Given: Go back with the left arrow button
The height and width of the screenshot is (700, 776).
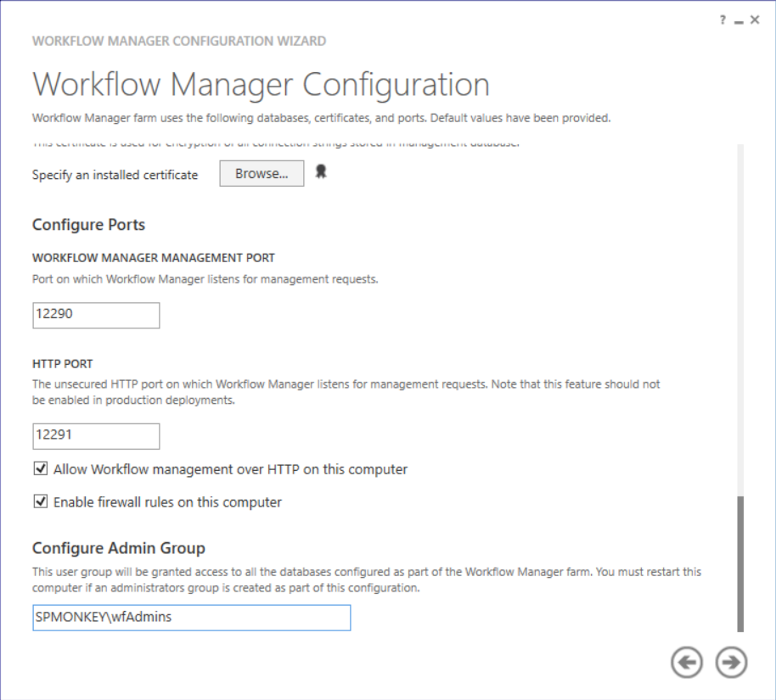Looking at the screenshot, I should 686,663.
